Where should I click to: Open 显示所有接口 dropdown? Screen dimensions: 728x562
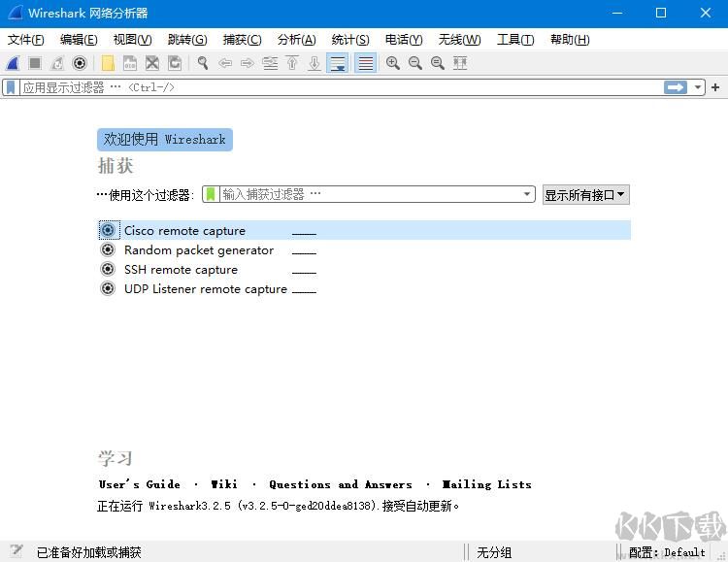(586, 195)
